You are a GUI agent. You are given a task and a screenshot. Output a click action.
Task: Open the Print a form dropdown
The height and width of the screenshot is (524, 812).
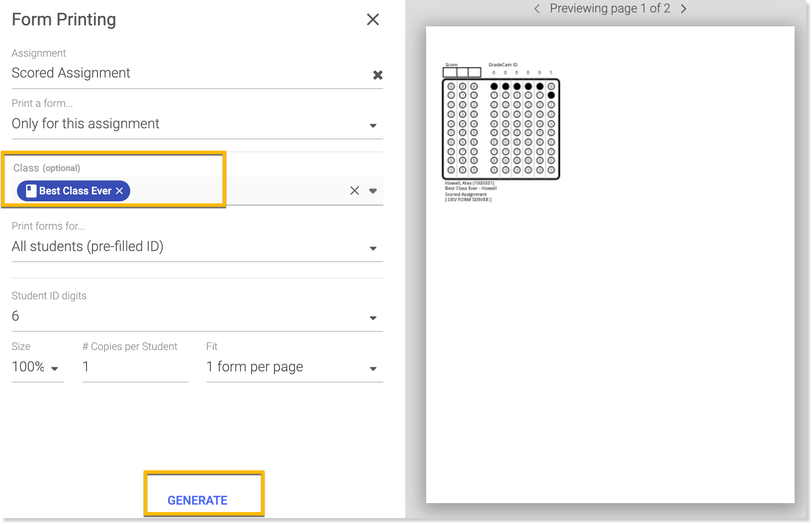(373, 125)
